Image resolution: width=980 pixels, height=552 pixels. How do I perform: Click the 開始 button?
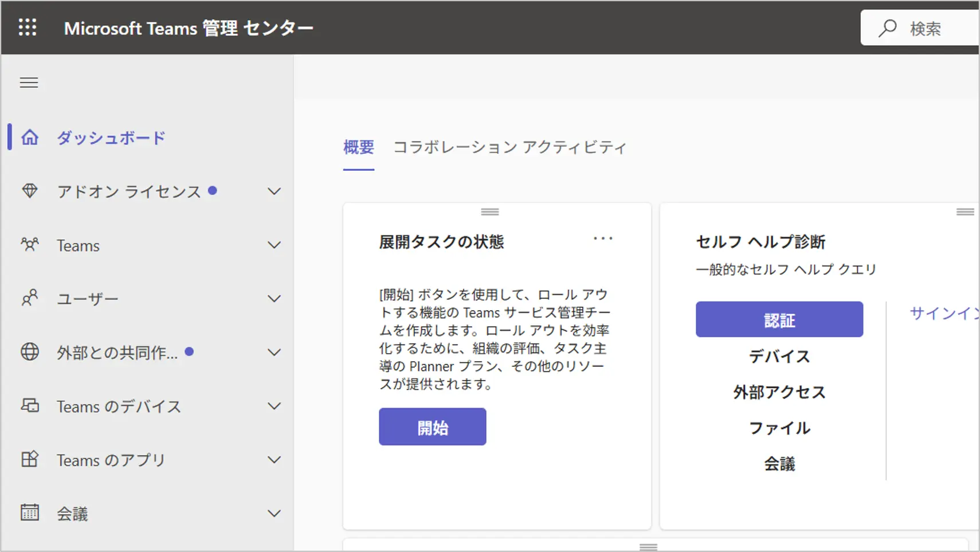pyautogui.click(x=433, y=426)
